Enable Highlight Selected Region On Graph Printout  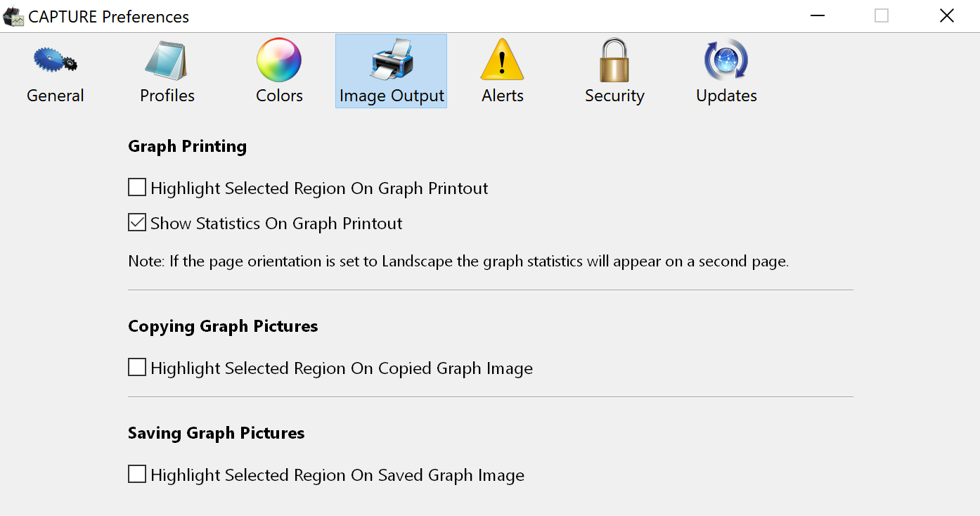137,188
